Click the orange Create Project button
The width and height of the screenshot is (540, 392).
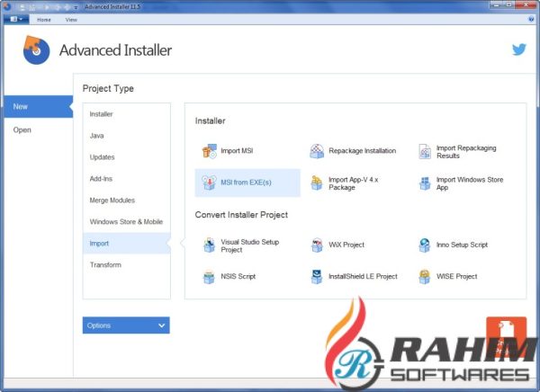click(x=506, y=336)
